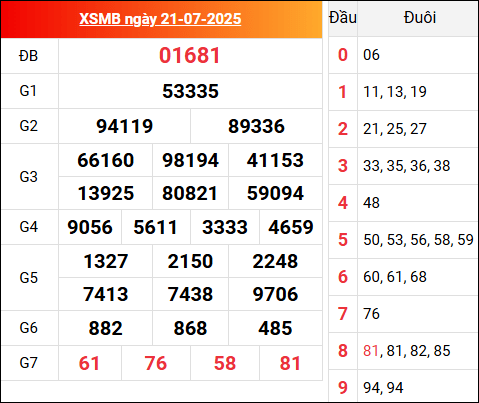Screen dimensions: 479x403
Task: Select G5 number 1327
Action: (106, 261)
